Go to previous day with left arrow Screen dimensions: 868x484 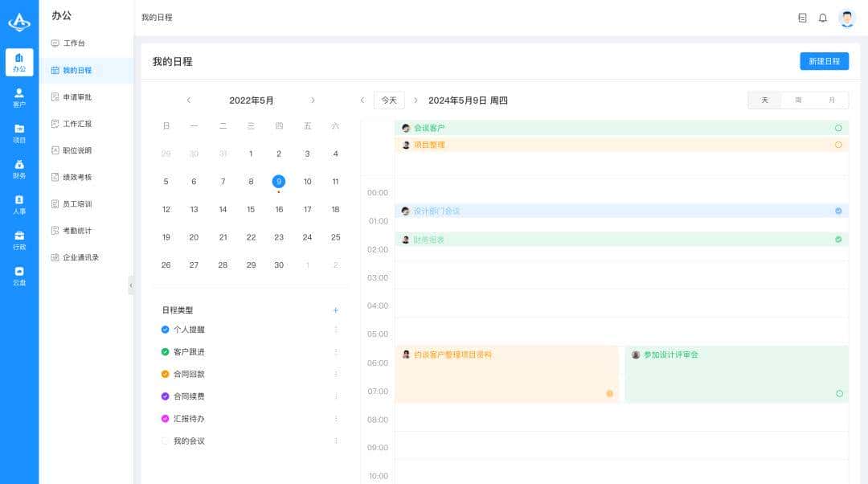(x=362, y=100)
